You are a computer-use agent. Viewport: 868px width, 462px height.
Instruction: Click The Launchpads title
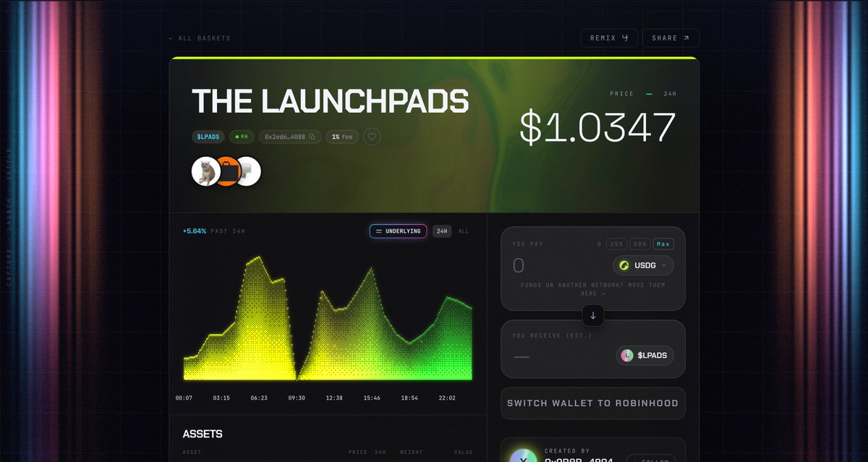coord(330,101)
